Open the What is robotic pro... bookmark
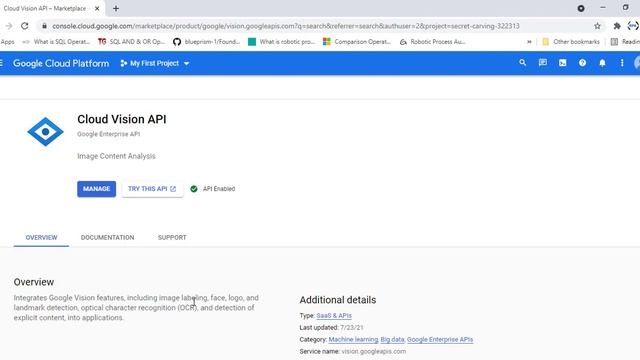The width and height of the screenshot is (640, 360). [281, 42]
